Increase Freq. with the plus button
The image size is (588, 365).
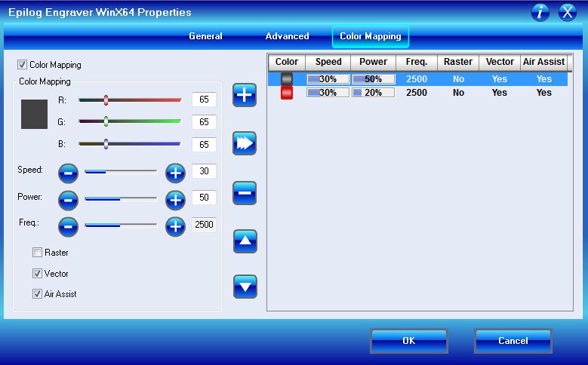coord(175,227)
